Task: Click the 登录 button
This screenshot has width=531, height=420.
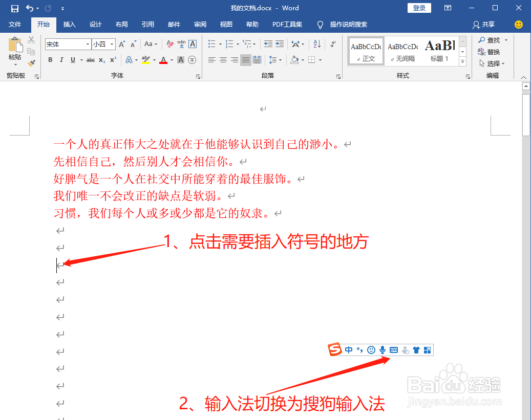Action: point(419,8)
